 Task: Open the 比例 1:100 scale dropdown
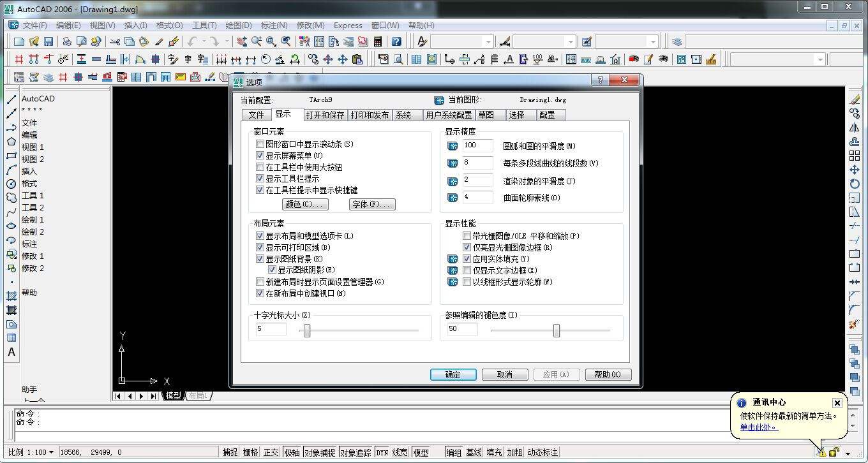[51, 452]
